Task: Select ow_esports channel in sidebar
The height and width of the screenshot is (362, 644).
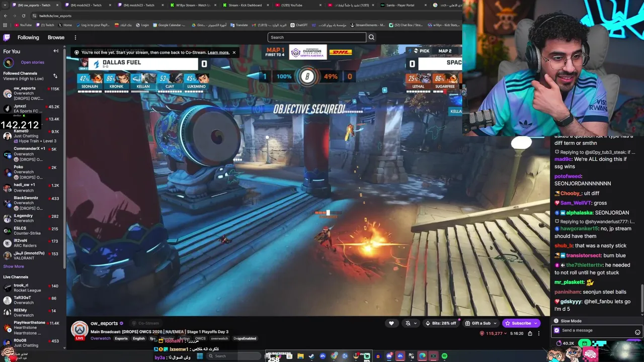Action: point(32,94)
